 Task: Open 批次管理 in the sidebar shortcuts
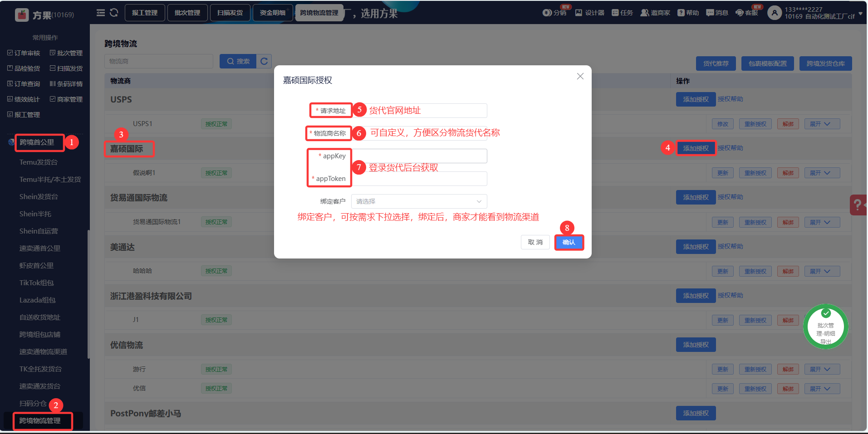click(66, 53)
